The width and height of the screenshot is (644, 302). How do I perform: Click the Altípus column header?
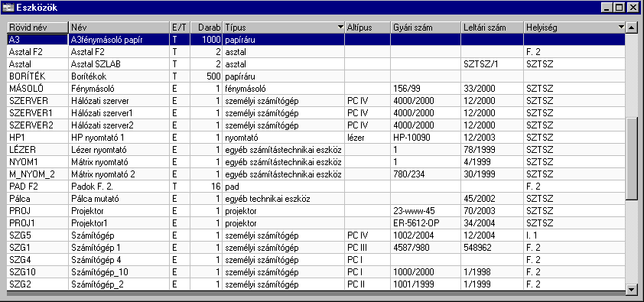[368, 28]
